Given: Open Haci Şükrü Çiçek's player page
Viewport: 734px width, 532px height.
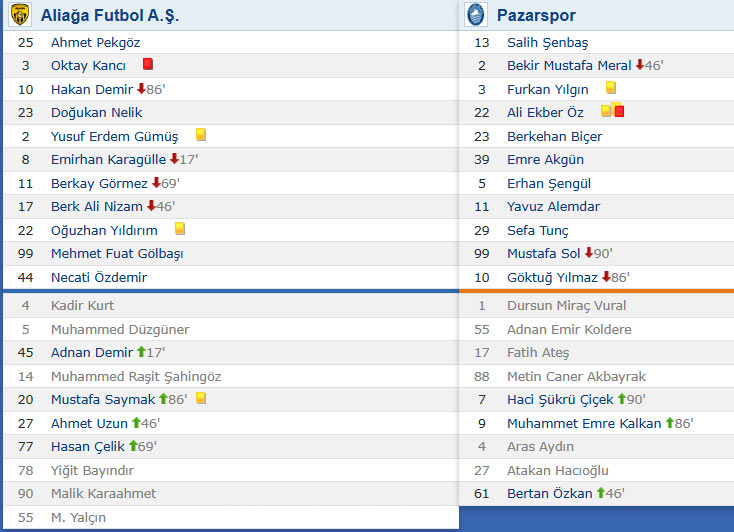Looking at the screenshot, I should coord(558,399).
